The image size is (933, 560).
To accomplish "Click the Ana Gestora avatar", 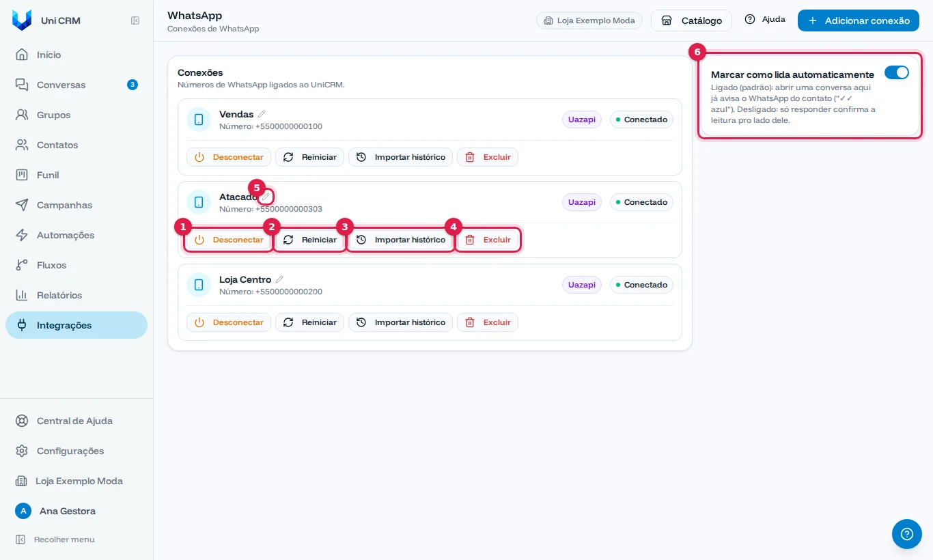I will pos(23,511).
